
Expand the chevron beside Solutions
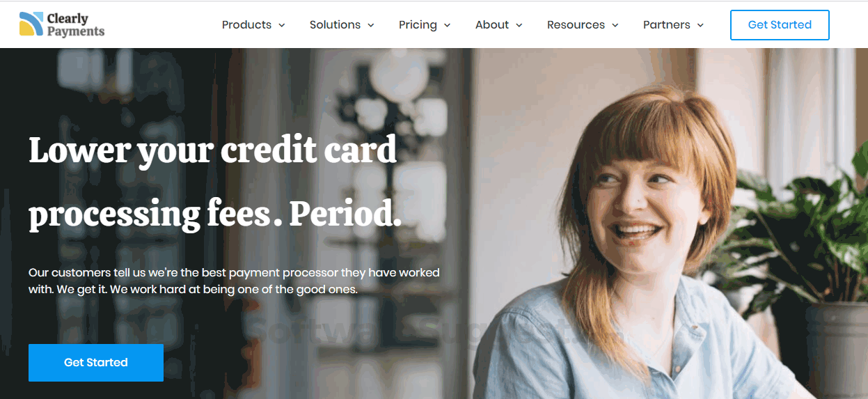coord(371,25)
